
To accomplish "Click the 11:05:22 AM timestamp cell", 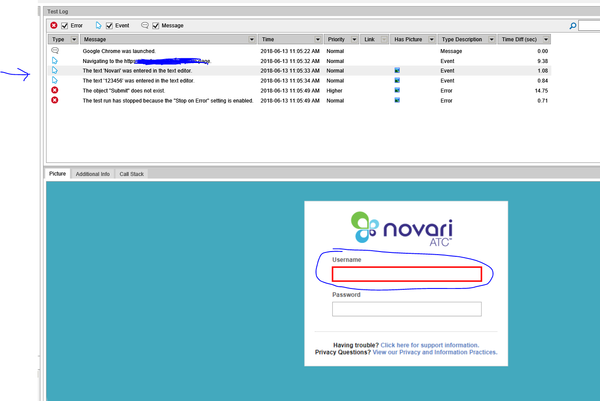I will tap(290, 51).
